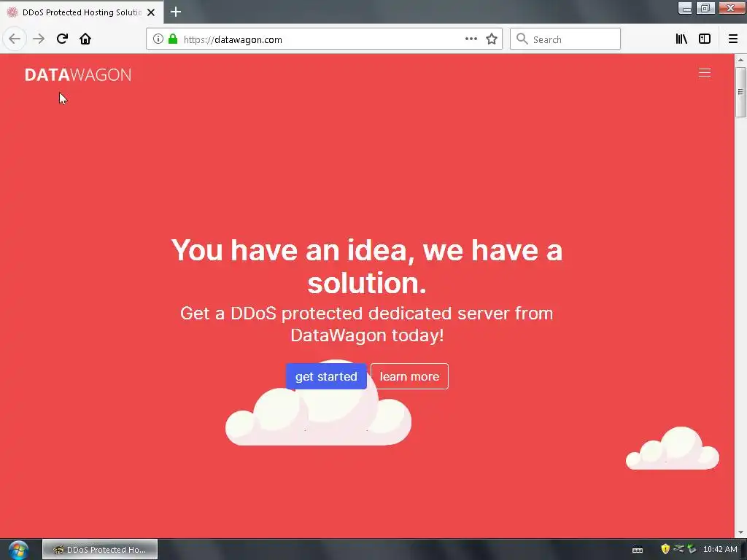Viewport: 747px width, 560px height.
Task: Click the network connection tray icon
Action: click(678, 549)
